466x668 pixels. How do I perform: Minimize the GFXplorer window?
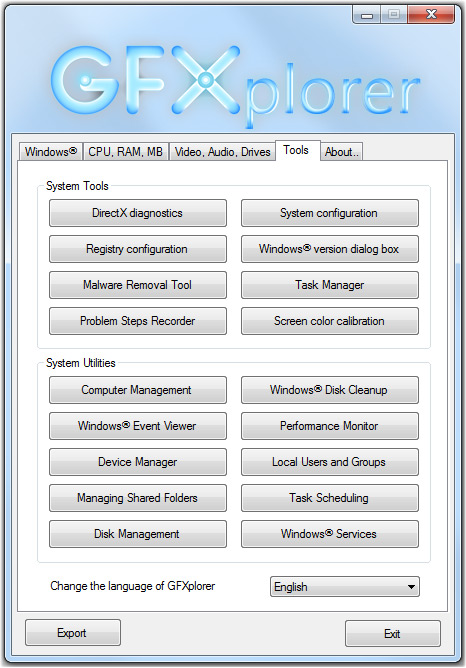(366, 15)
